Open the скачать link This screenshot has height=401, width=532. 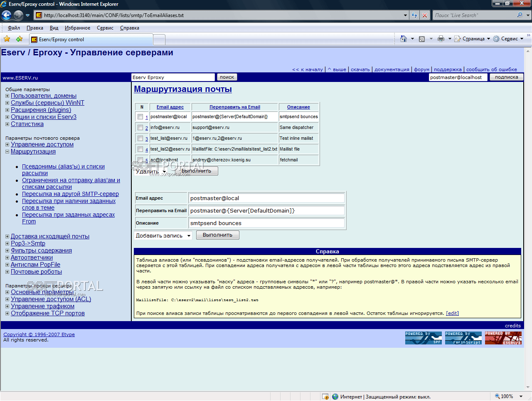(x=360, y=69)
